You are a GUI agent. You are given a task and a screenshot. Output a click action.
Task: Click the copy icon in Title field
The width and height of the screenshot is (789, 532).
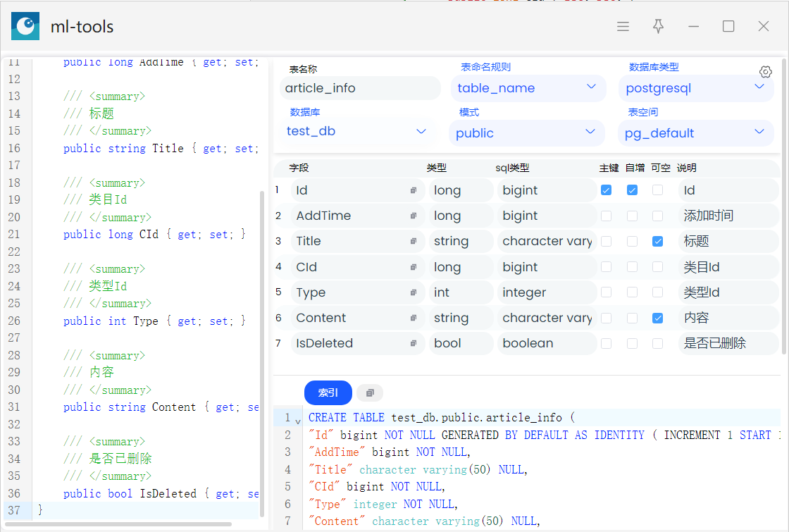[x=414, y=242]
